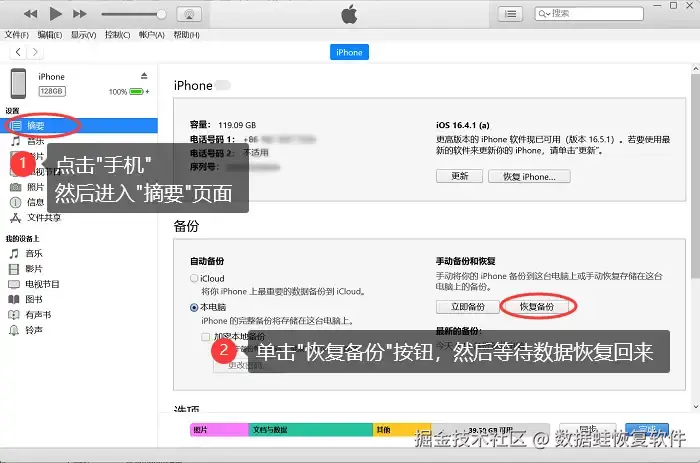The width and height of the screenshot is (700, 463).
Task: Click the 更新 update button
Action: pyautogui.click(x=459, y=176)
